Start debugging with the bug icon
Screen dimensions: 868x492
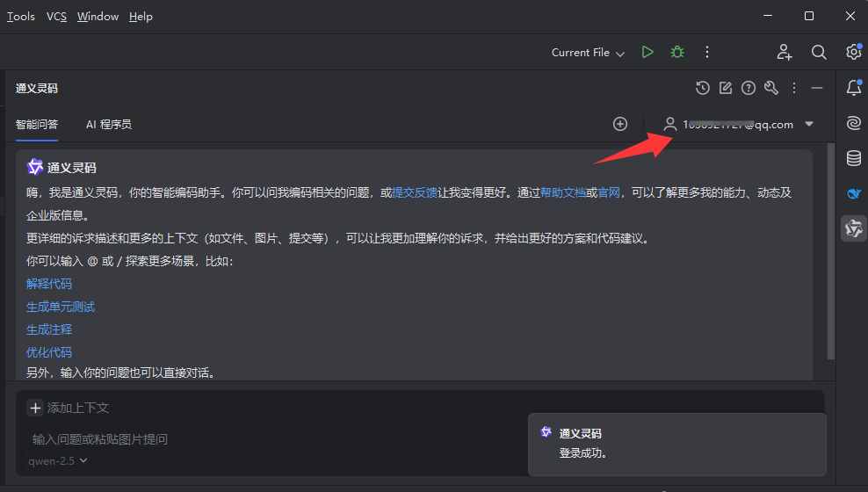(x=677, y=53)
